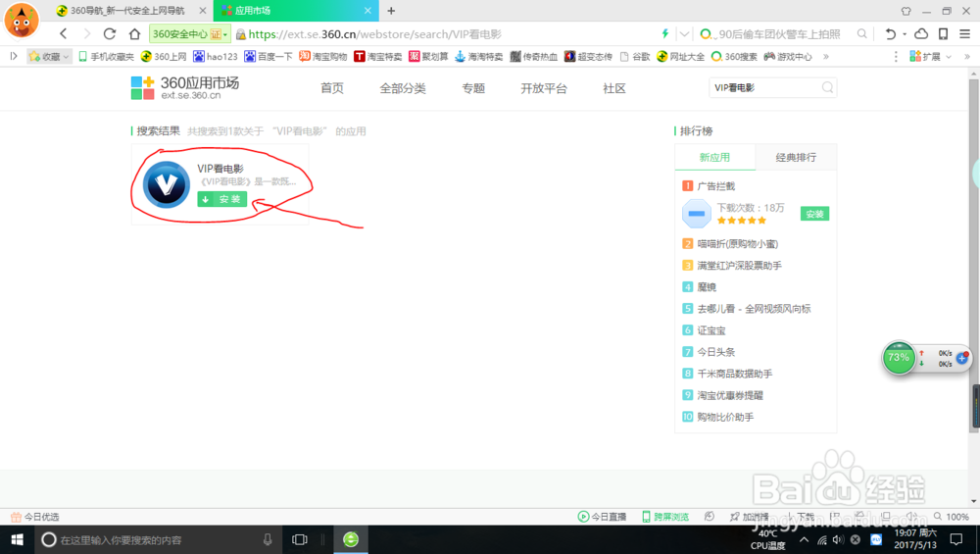Open the 开放平台 nav item
The width and height of the screenshot is (980, 554).
click(x=544, y=88)
